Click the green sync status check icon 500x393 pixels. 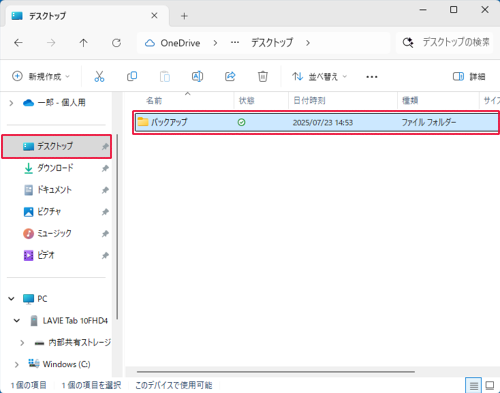pyautogui.click(x=241, y=122)
